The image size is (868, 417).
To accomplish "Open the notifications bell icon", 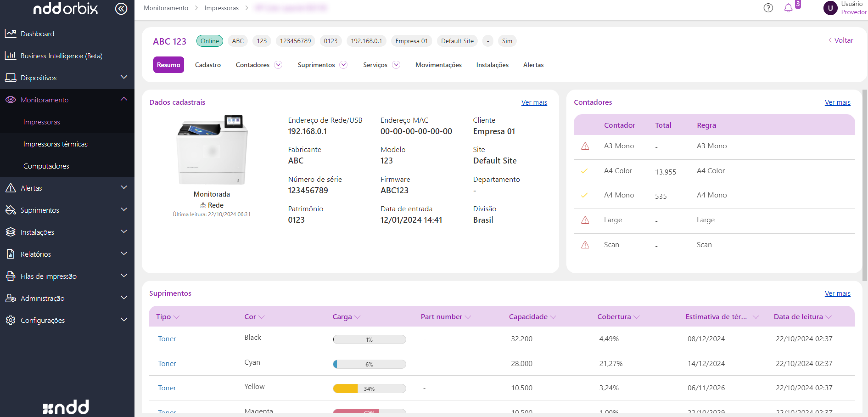I will (x=788, y=8).
